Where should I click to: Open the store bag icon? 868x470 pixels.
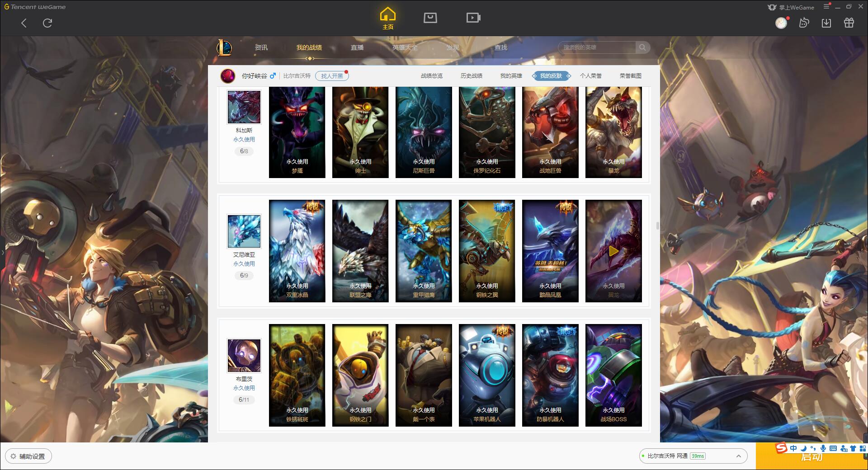click(x=430, y=18)
